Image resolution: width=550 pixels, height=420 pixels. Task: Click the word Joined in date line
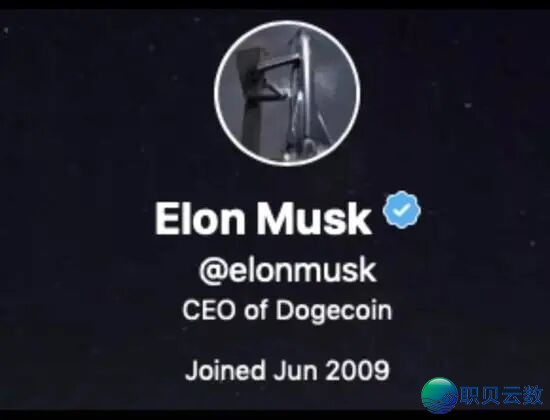(225, 371)
